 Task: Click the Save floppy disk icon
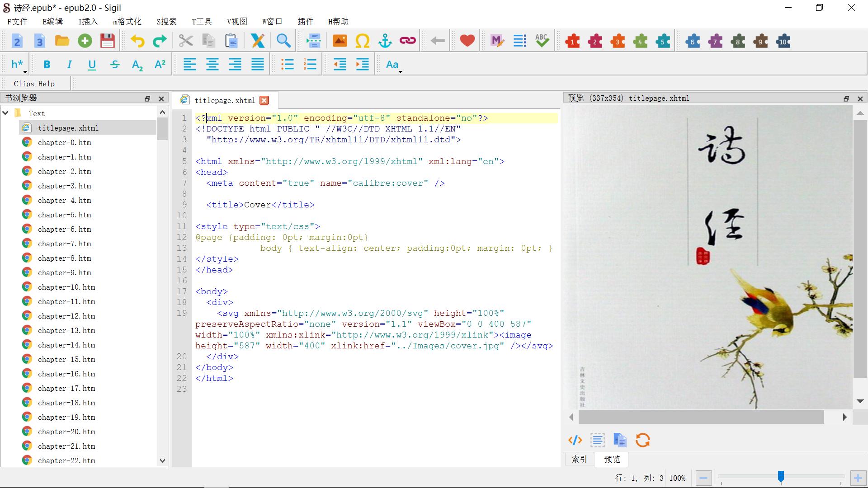[x=108, y=41]
